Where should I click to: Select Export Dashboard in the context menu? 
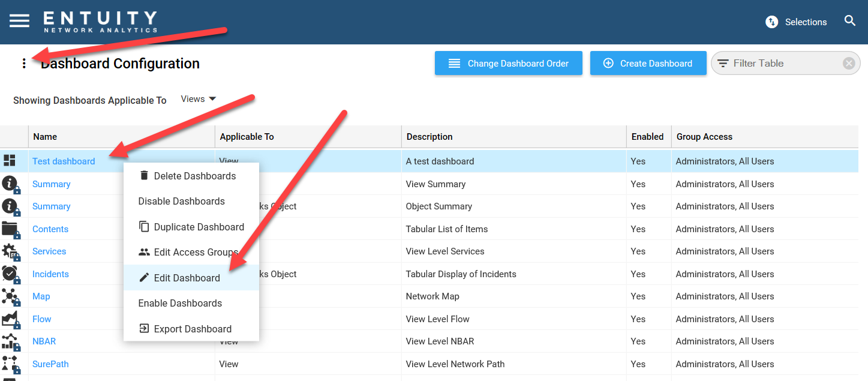pyautogui.click(x=191, y=329)
